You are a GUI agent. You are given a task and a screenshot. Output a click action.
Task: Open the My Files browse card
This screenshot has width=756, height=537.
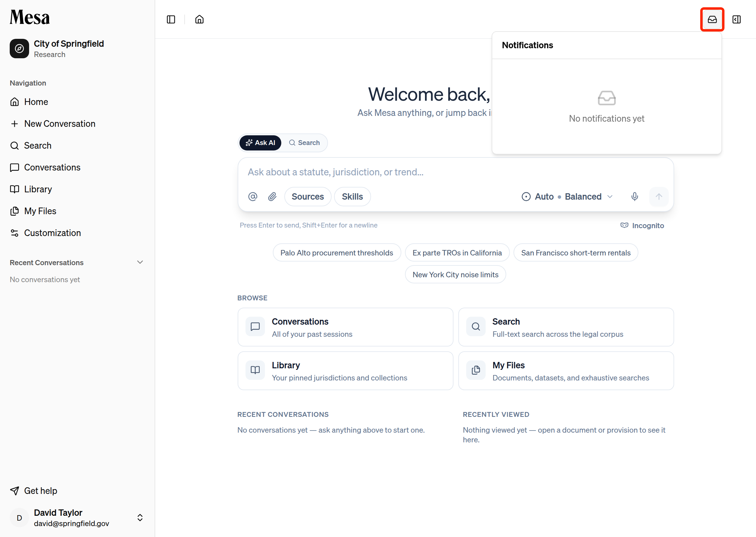566,371
